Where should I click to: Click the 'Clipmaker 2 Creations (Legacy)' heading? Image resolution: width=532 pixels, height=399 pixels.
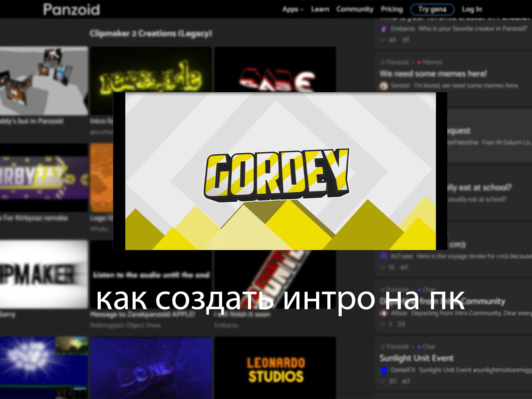pyautogui.click(x=151, y=34)
